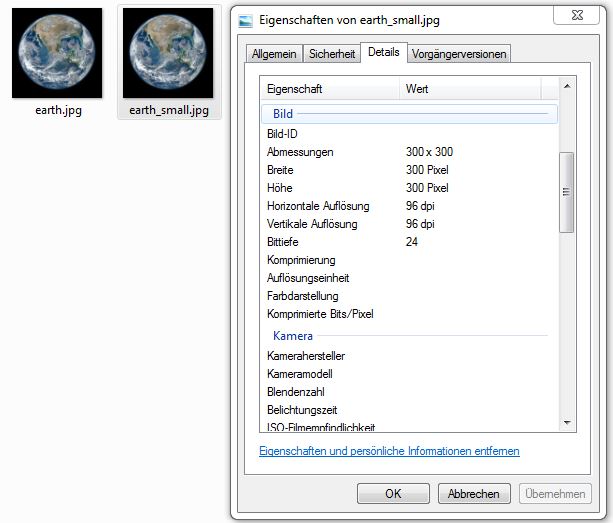The image size is (613, 523).
Task: Select the Breite property row
Action: 409,170
